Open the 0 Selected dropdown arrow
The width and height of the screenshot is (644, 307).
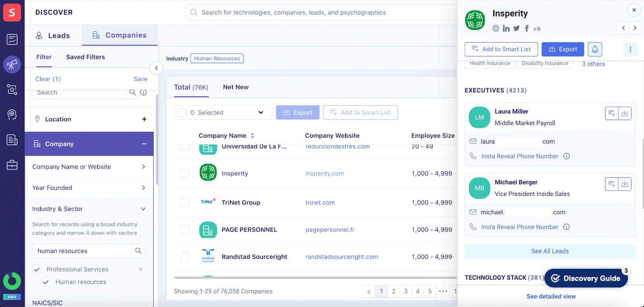coord(261,113)
